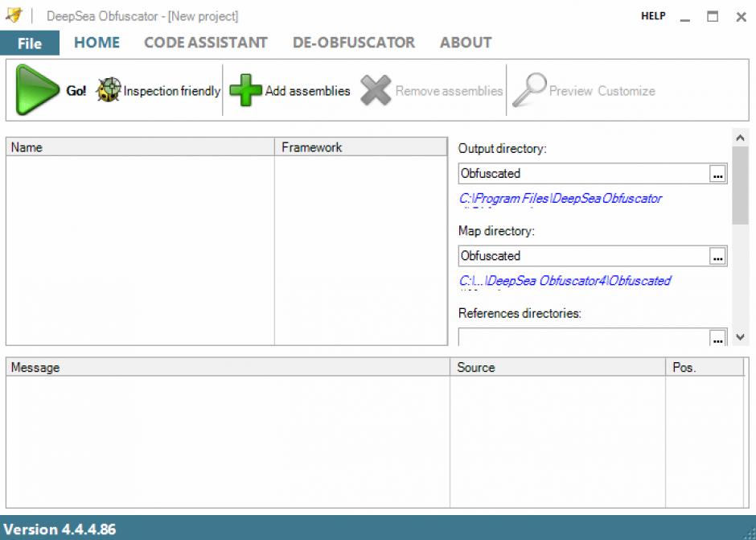The height and width of the screenshot is (540, 756).
Task: Click the grey X Remove assemblies icon
Action: click(x=376, y=90)
